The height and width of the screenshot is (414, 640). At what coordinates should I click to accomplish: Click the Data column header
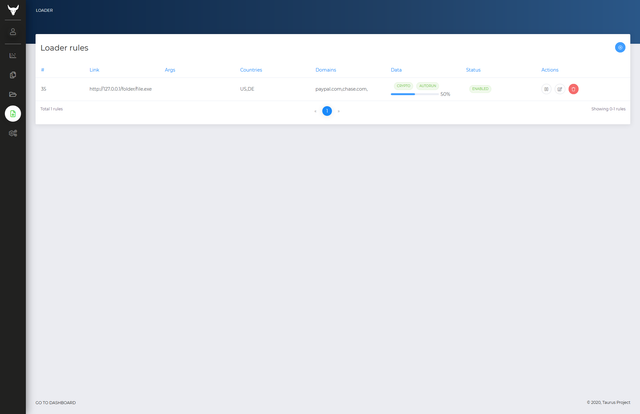[x=396, y=70]
